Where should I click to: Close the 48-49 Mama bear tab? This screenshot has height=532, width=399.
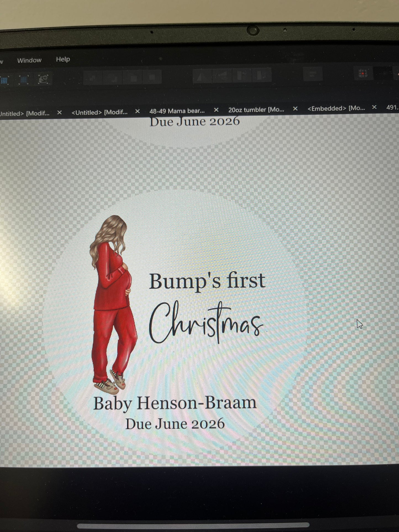pos(216,110)
